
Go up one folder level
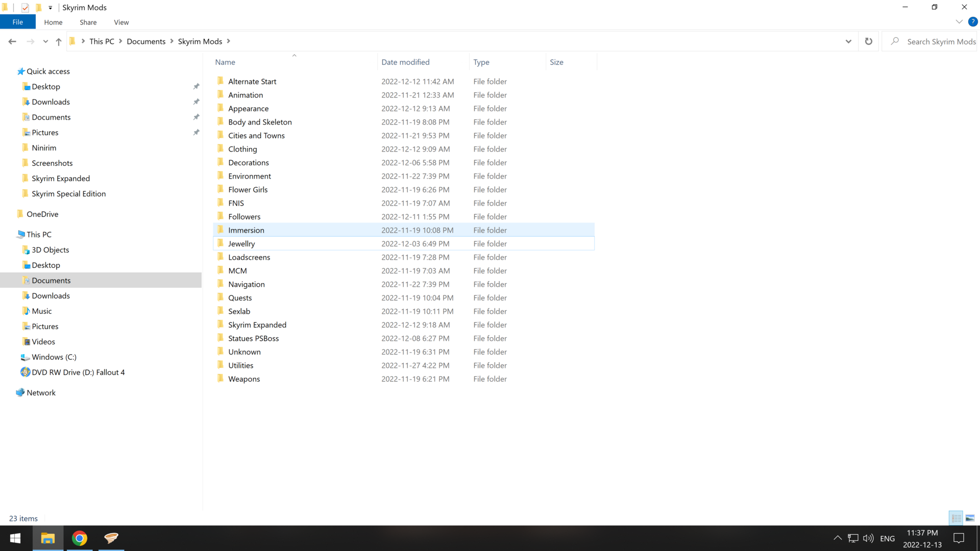point(59,41)
